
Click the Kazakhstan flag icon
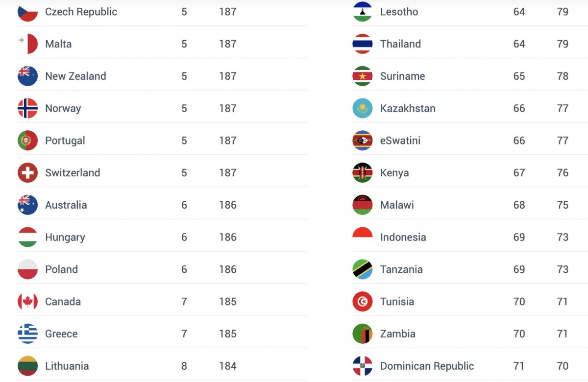click(363, 108)
